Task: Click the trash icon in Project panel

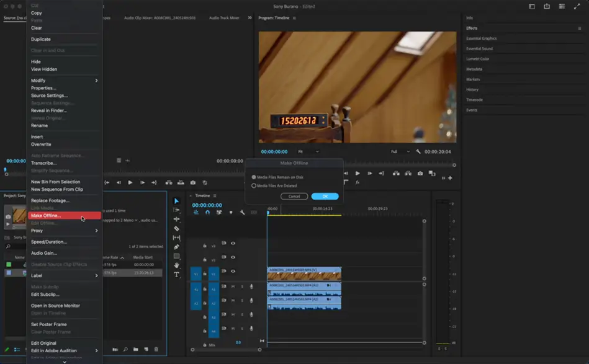Action: pos(156,350)
